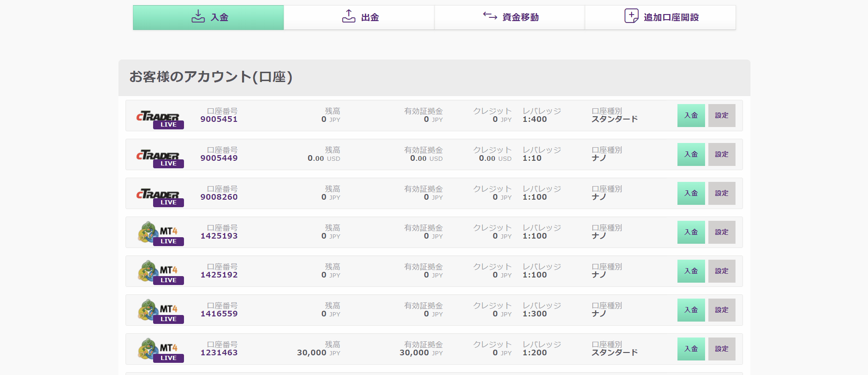
Task: Click 0.00 USD balance of account 9005449
Action: (x=324, y=158)
